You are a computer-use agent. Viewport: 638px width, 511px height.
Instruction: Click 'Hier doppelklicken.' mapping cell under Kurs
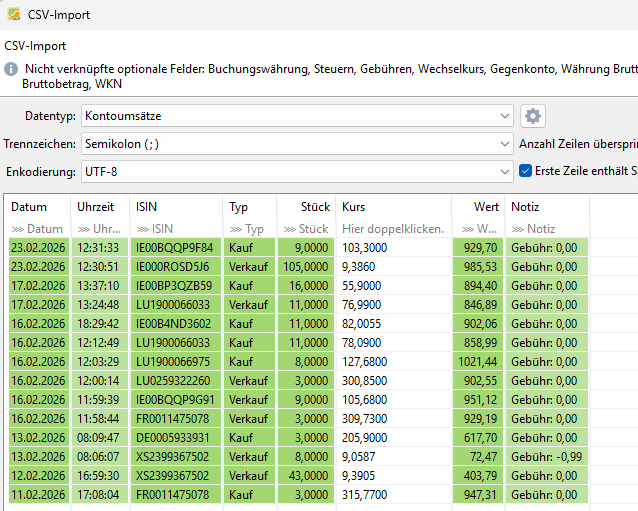(392, 229)
